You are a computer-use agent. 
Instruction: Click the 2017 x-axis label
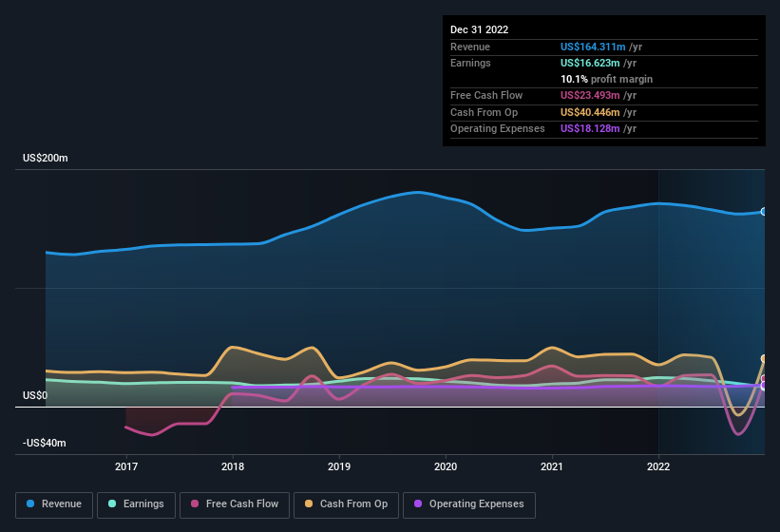(x=126, y=466)
